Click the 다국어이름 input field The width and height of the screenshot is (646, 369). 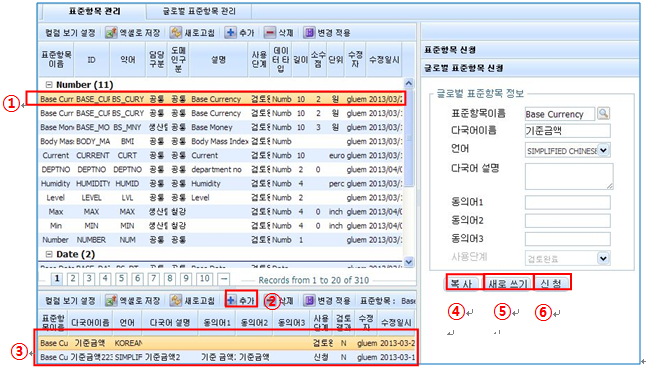click(567, 131)
